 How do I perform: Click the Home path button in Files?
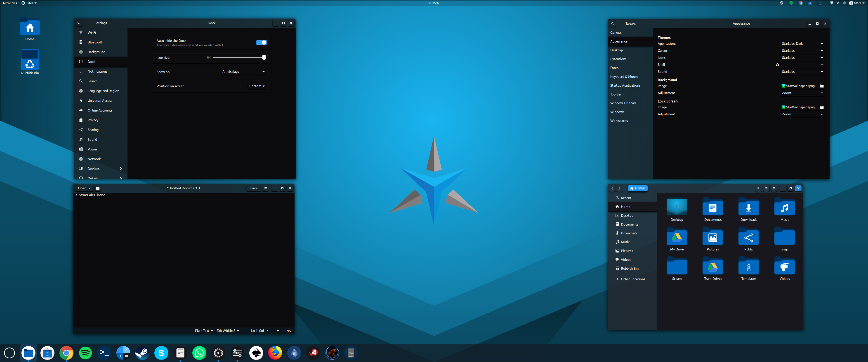pos(637,188)
